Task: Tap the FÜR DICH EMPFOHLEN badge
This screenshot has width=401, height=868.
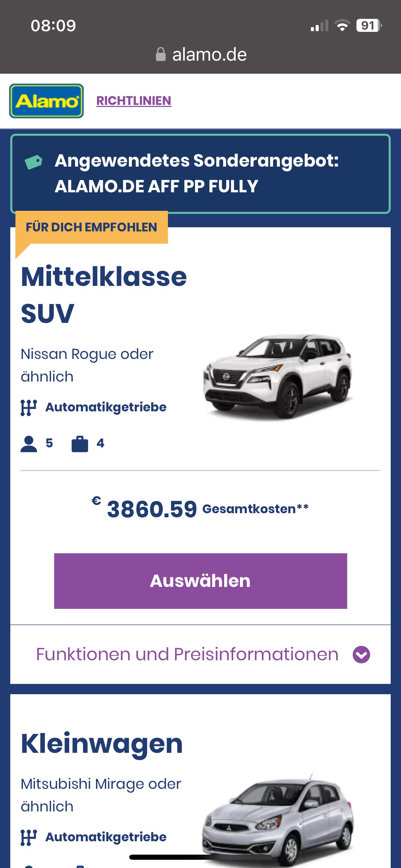Action: pos(92,227)
